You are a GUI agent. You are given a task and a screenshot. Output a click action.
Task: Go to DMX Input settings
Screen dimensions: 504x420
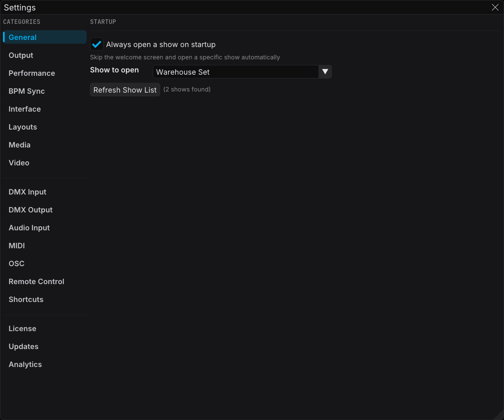(45, 192)
